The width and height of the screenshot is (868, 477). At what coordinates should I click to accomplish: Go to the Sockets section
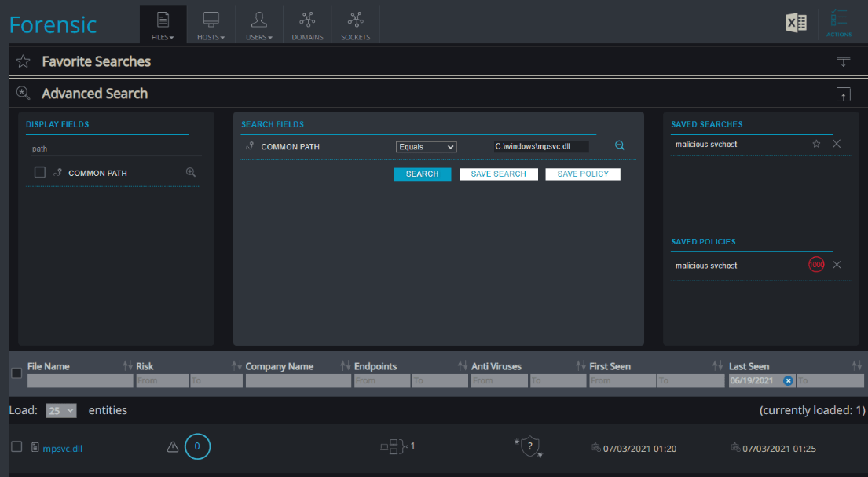point(355,25)
